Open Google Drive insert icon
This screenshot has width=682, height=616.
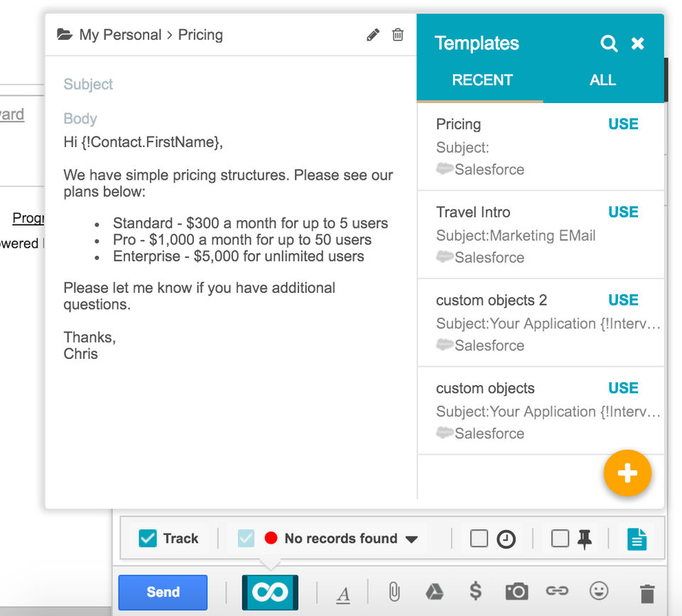[x=434, y=591]
